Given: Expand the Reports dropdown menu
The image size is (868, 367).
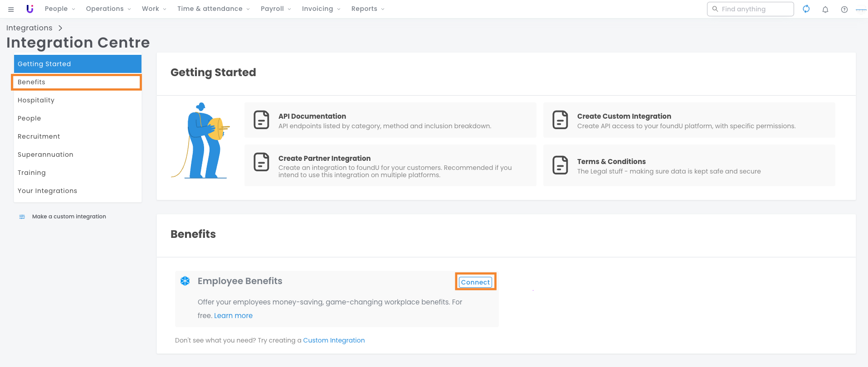Looking at the screenshot, I should point(367,9).
